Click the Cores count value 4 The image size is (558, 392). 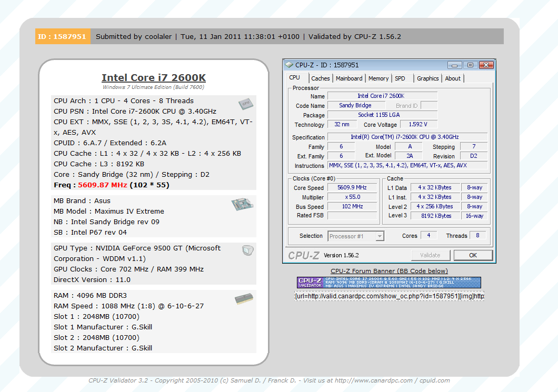pos(429,236)
